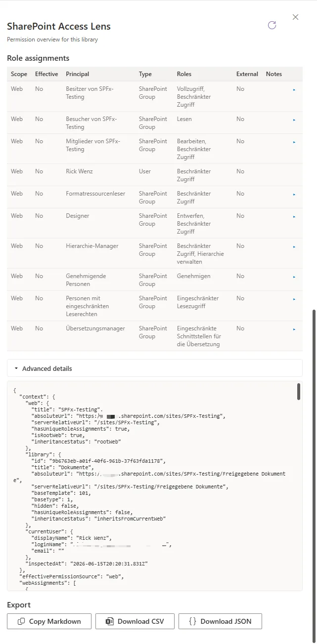Click the isRootWeb true line

[58, 435]
